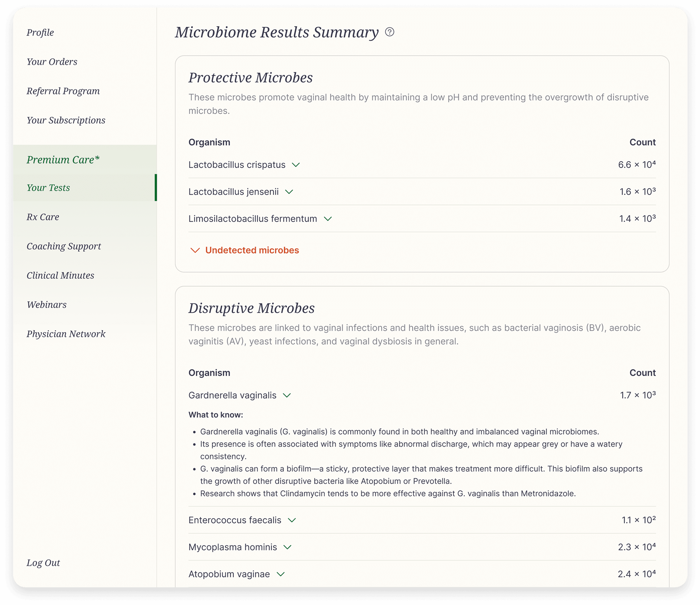The height and width of the screenshot is (605, 700).
Task: Open the Your Tests section
Action: [48, 188]
